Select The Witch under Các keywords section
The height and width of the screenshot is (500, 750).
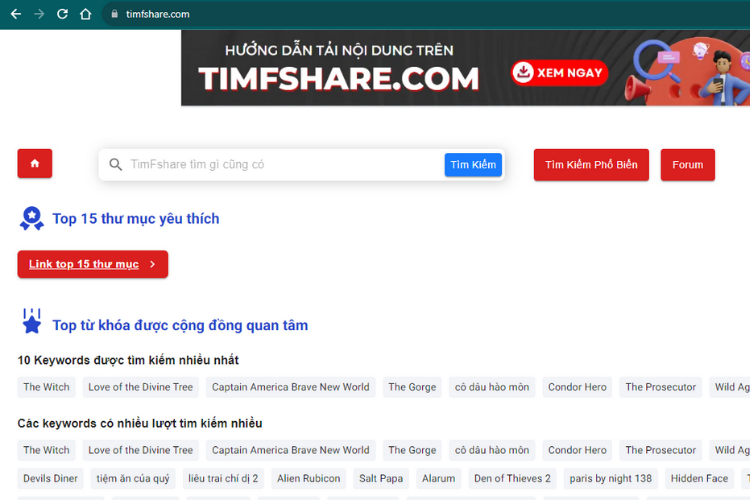(x=46, y=450)
